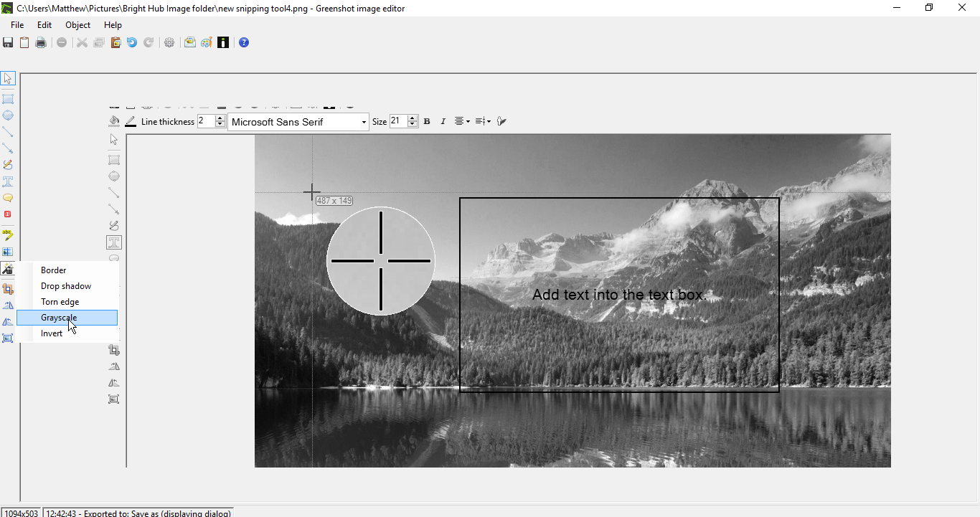Toggle bold text formatting
The width and height of the screenshot is (980, 517).
[x=427, y=121]
